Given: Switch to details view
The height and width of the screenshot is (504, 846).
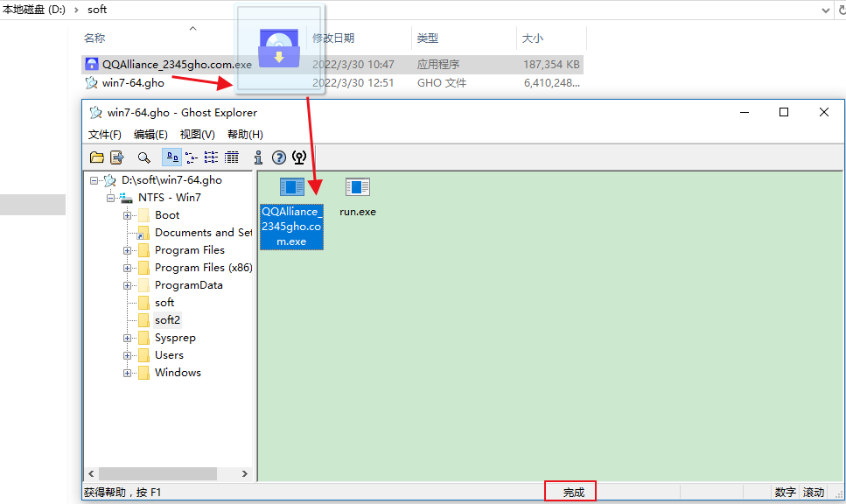Looking at the screenshot, I should (232, 157).
